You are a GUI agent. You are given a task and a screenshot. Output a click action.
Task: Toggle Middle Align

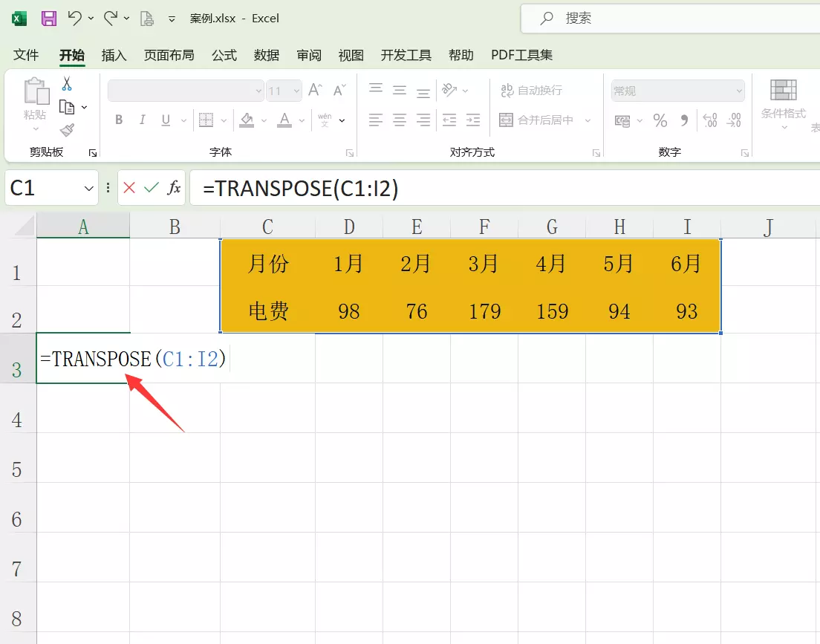(400, 91)
